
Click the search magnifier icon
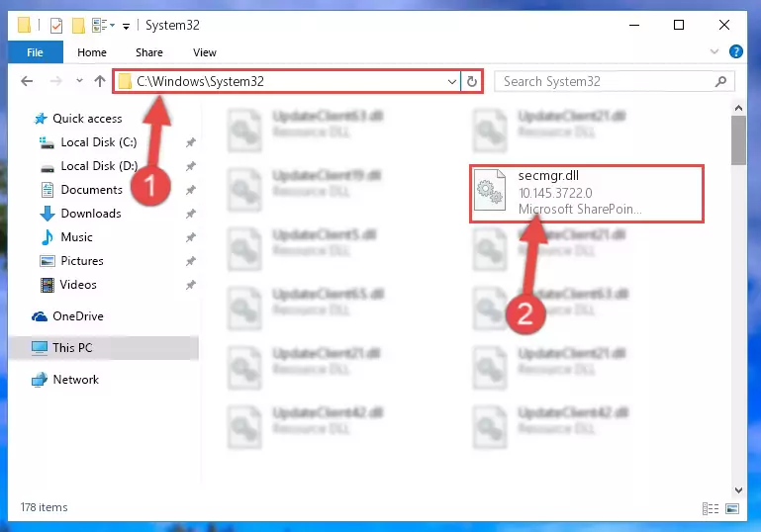pos(720,81)
